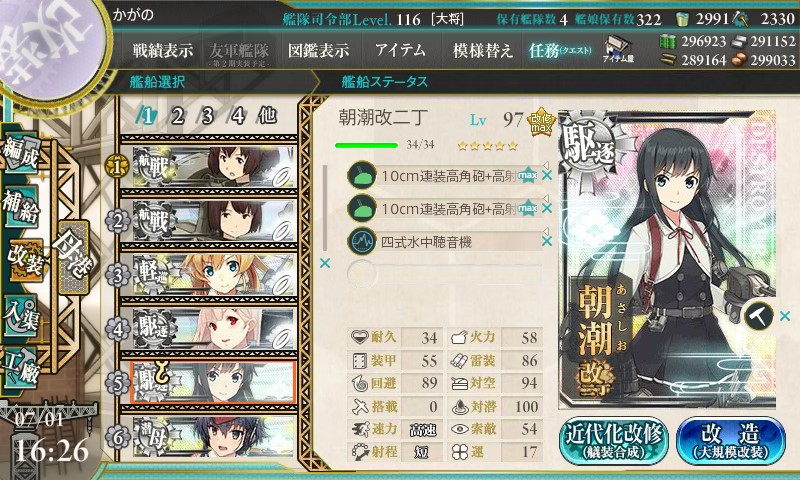
Task: Open the 任務 quest menu
Action: [560, 50]
